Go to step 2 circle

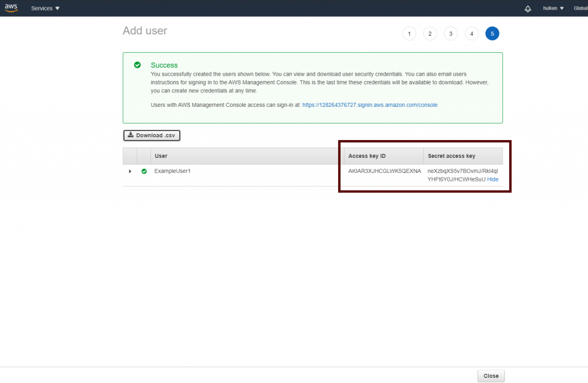(430, 34)
